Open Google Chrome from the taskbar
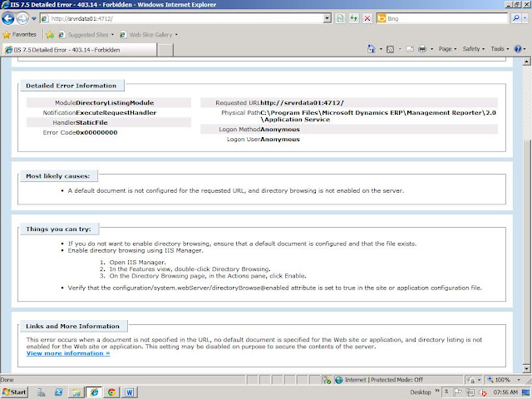The width and height of the screenshot is (532, 399). pyautogui.click(x=111, y=392)
